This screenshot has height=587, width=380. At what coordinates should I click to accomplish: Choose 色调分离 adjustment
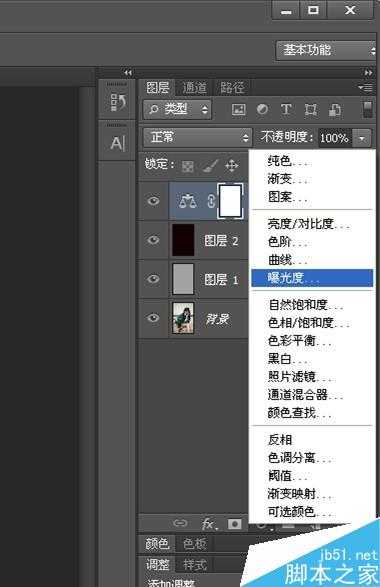tap(311, 457)
